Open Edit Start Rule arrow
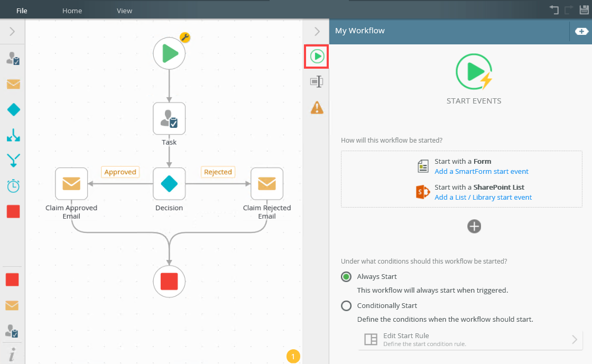The height and width of the screenshot is (364, 592). point(574,340)
